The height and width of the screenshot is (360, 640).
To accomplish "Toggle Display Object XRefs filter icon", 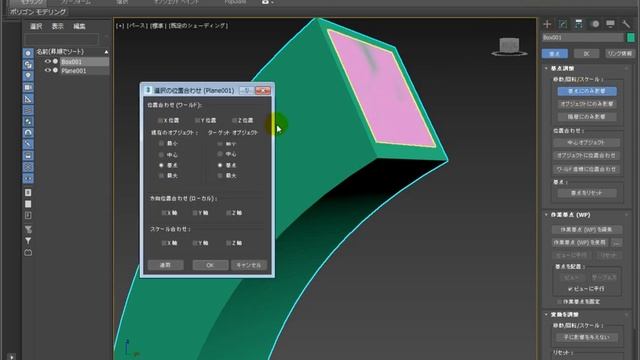I will [28, 133].
